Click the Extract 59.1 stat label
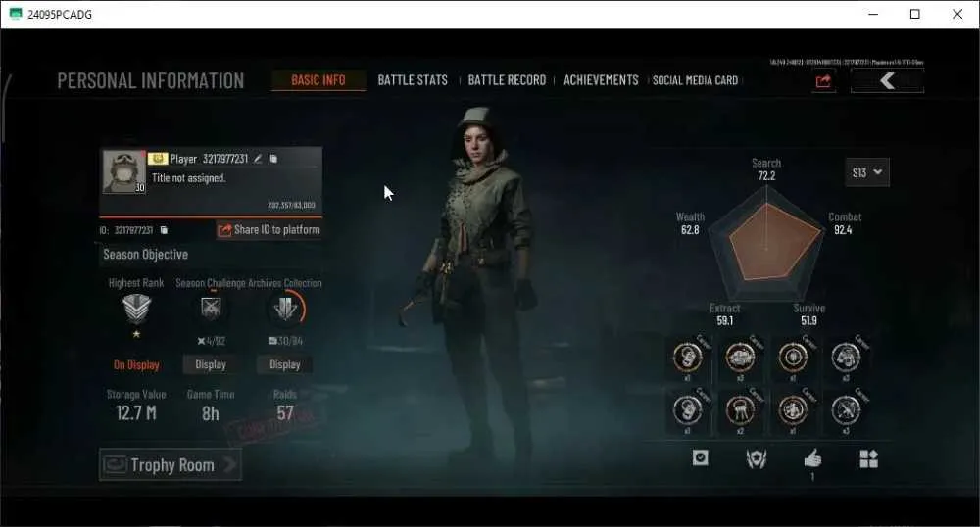This screenshot has width=980, height=527. click(x=725, y=314)
